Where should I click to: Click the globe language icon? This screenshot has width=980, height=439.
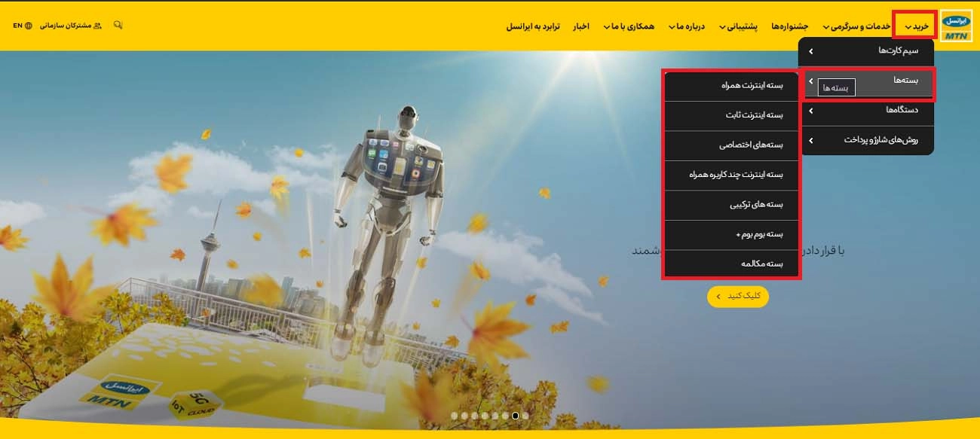(x=29, y=26)
